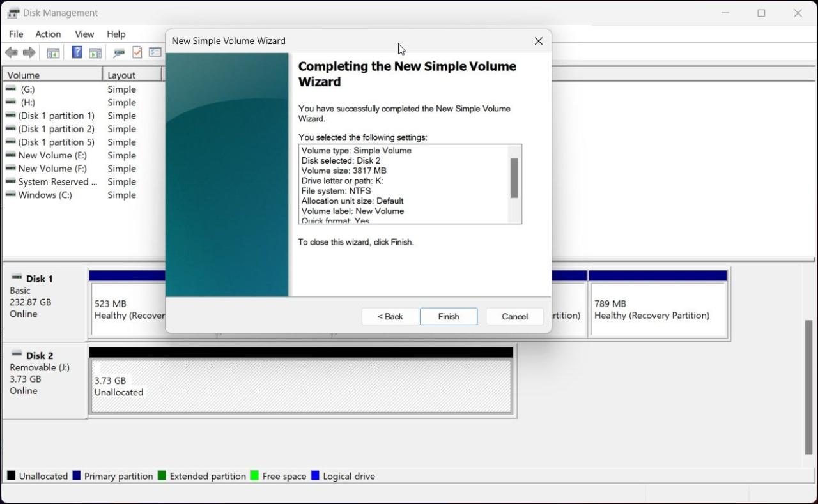Screen dimensions: 818x504
Task: Click the disk icon beside Disk 1 label
Action: (17, 277)
